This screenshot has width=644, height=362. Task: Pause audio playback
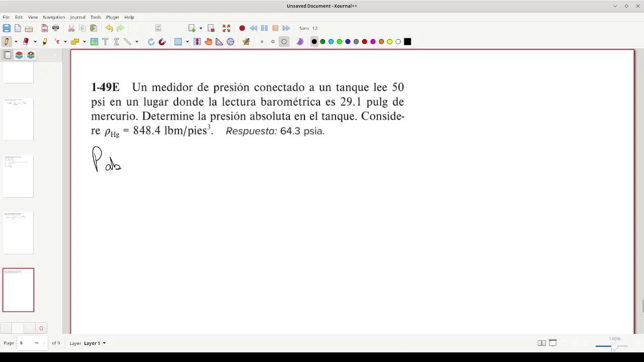tap(264, 28)
